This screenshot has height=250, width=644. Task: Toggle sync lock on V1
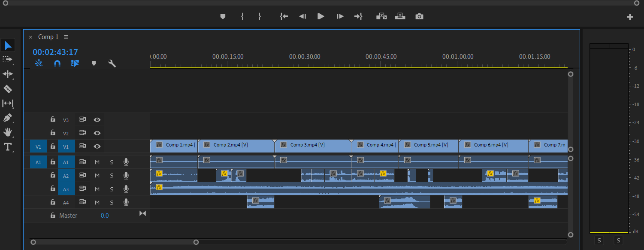83,146
